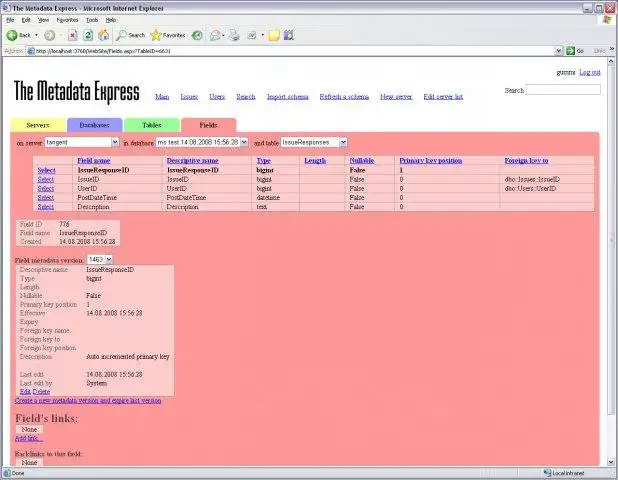Open the File menu
The width and height of the screenshot is (618, 480).
pos(10,20)
